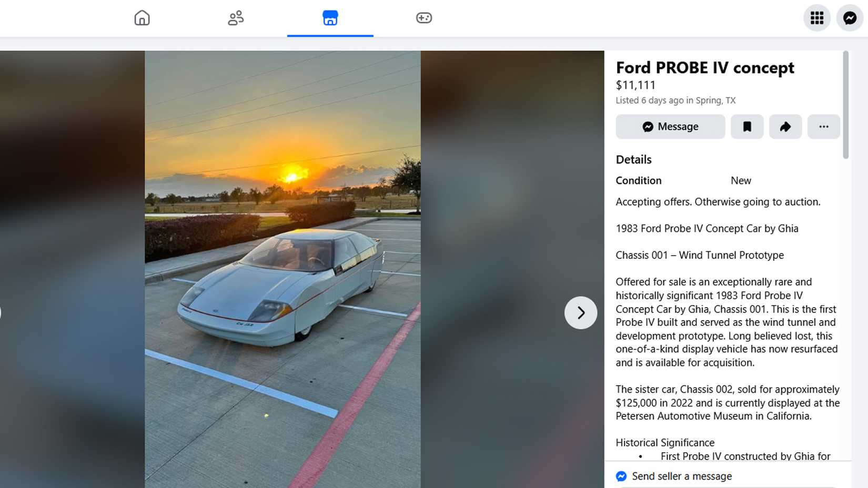This screenshot has width=868, height=488.
Task: Open the Gaming tab icon
Action: [424, 18]
